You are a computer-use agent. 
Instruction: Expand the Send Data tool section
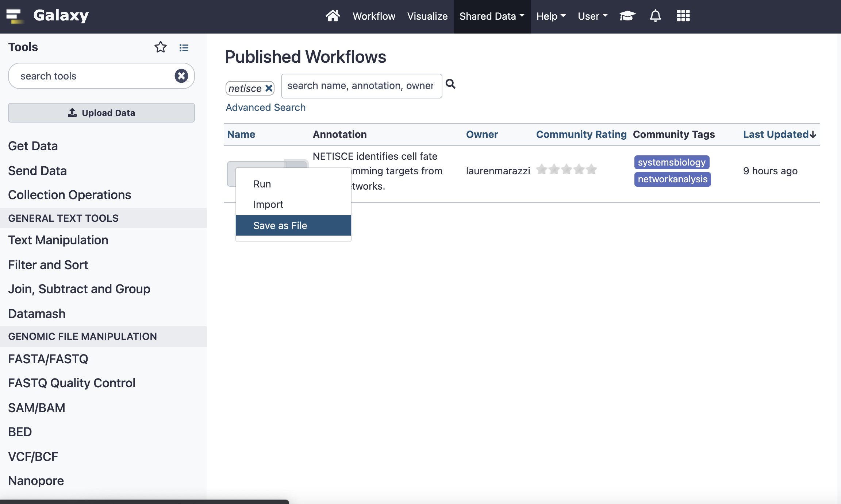click(37, 171)
